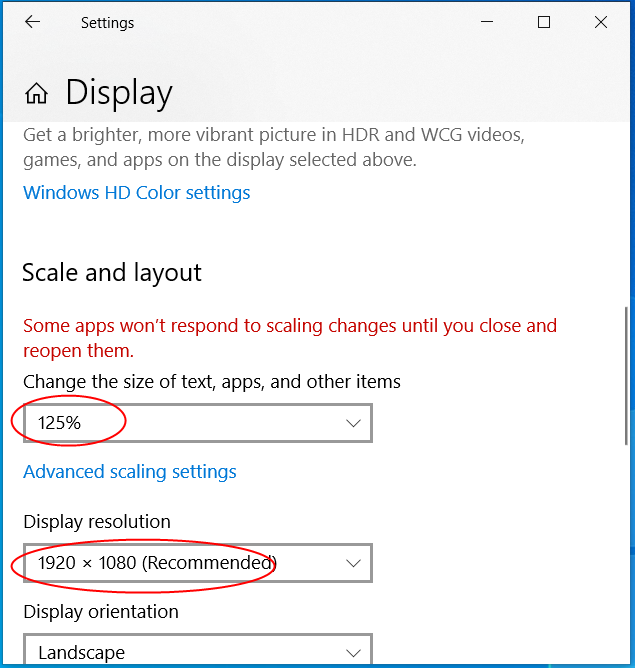Viewport: 635px width, 668px height.
Task: Click the vertical scrollbar thumb
Action: (627, 375)
